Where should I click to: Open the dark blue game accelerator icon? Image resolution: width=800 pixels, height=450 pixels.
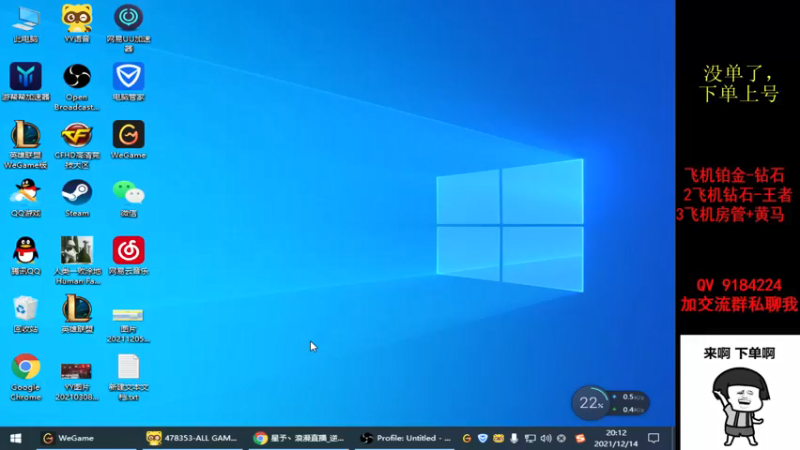pos(26,82)
